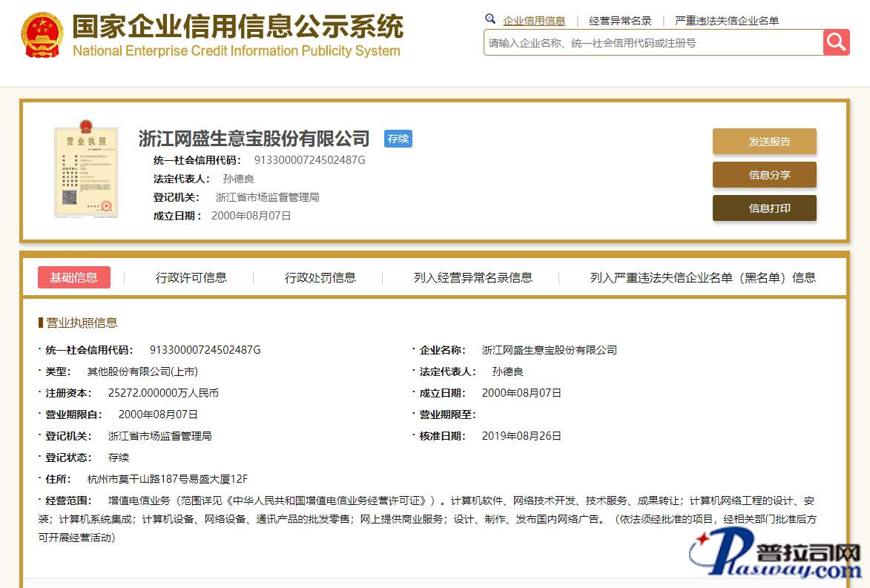Viewport: 870px width, 588px height.
Task: Select the 经营异常名录 search category
Action: tap(620, 21)
